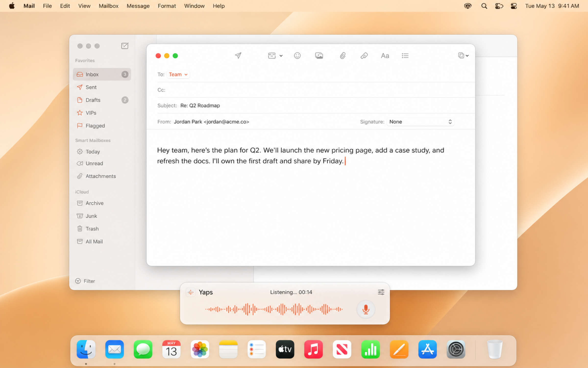The height and width of the screenshot is (368, 588).
Task: Open the Unread smart mailbox
Action: click(102, 163)
